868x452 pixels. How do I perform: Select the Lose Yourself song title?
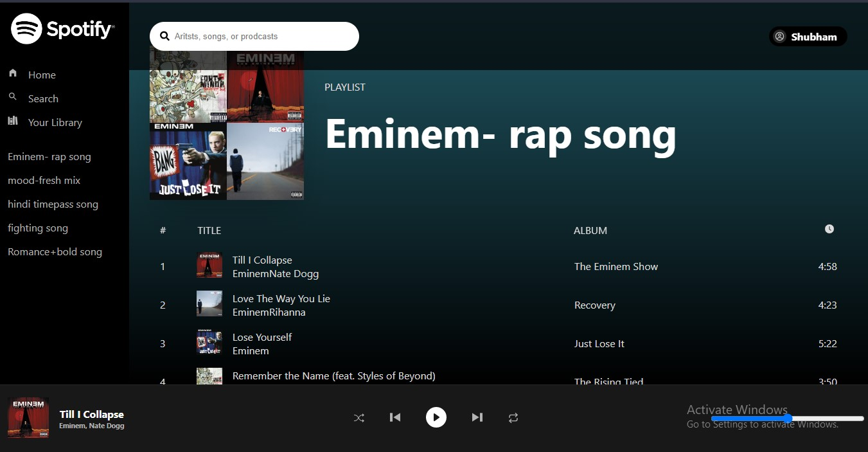coord(262,338)
